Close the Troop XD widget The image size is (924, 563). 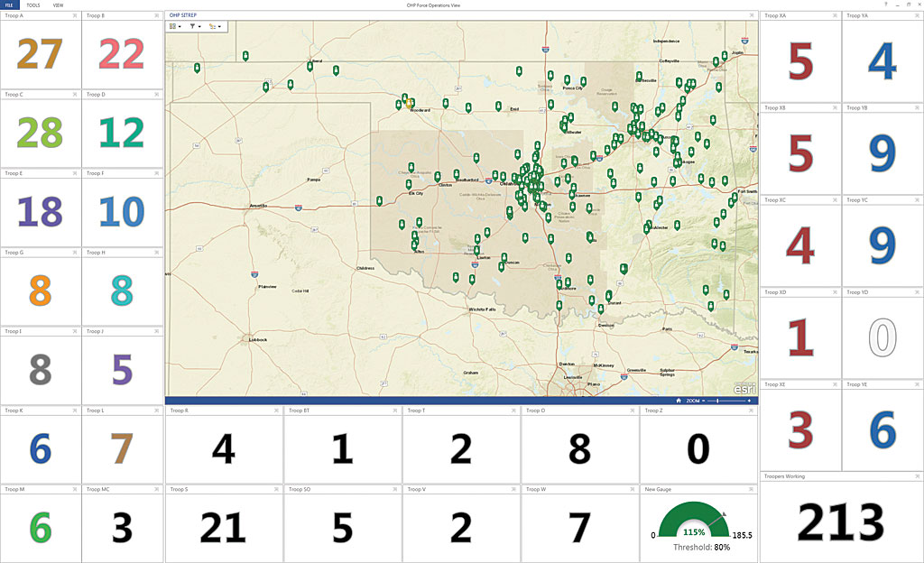click(x=835, y=292)
